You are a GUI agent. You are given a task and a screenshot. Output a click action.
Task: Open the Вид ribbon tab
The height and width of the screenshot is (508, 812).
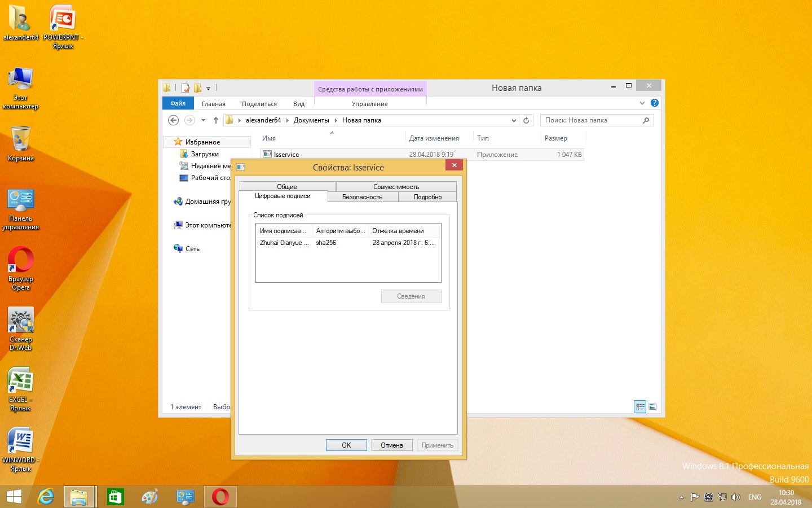[299, 104]
